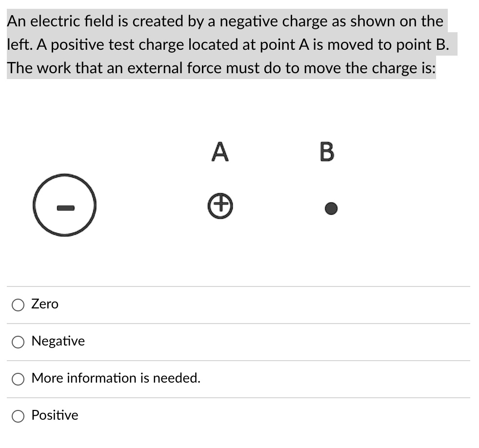Click the highlighted question text
This screenshot has height=448, width=479.
(224, 44)
